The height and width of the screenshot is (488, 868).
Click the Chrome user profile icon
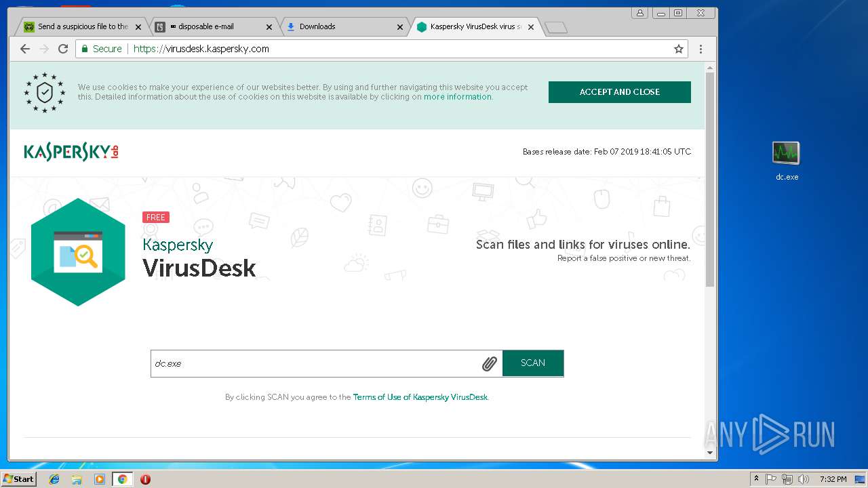click(x=639, y=13)
